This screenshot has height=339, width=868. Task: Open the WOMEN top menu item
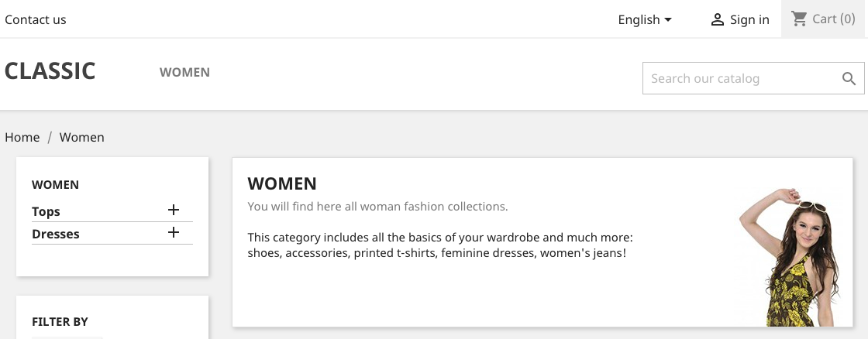coord(184,73)
